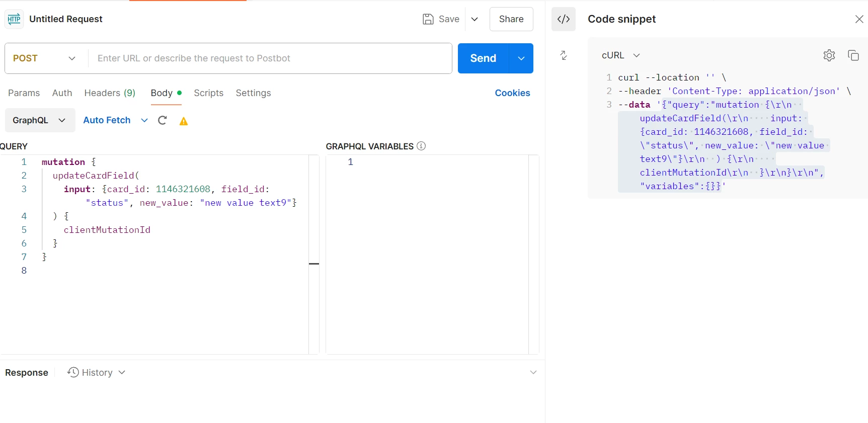868x423 pixels.
Task: Click the query line containing clientMutationId
Action: point(107,230)
